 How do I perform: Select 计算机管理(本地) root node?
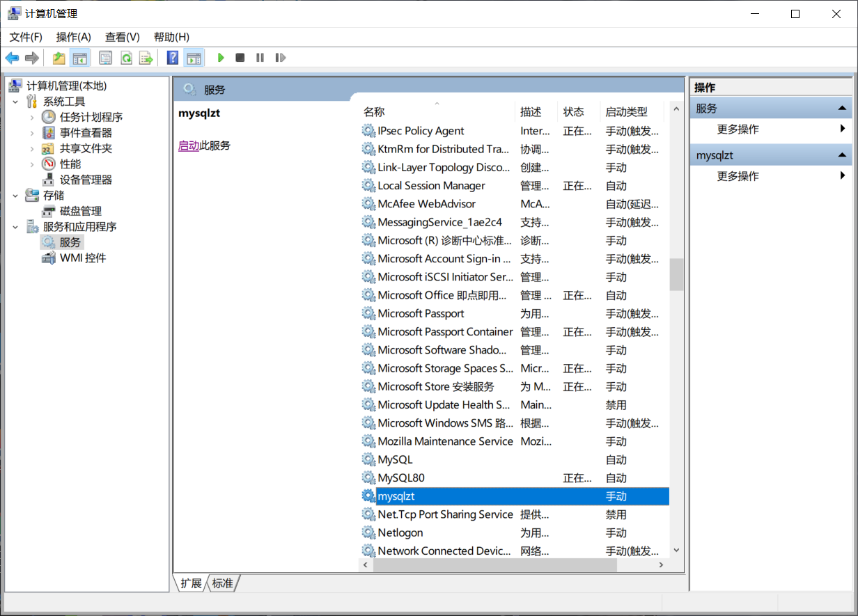pyautogui.click(x=67, y=86)
